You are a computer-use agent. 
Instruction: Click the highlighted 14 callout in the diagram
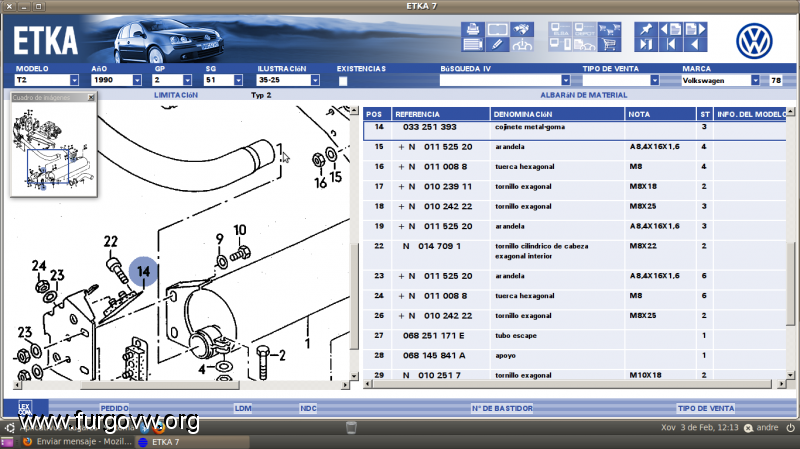pyautogui.click(x=143, y=271)
